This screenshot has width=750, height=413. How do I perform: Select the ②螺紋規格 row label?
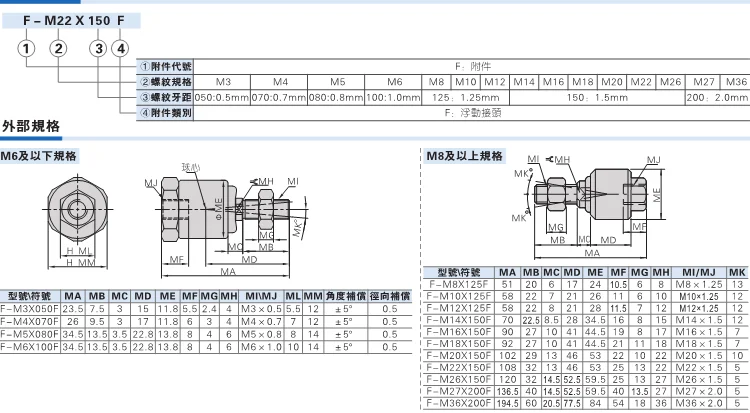pyautogui.click(x=165, y=82)
